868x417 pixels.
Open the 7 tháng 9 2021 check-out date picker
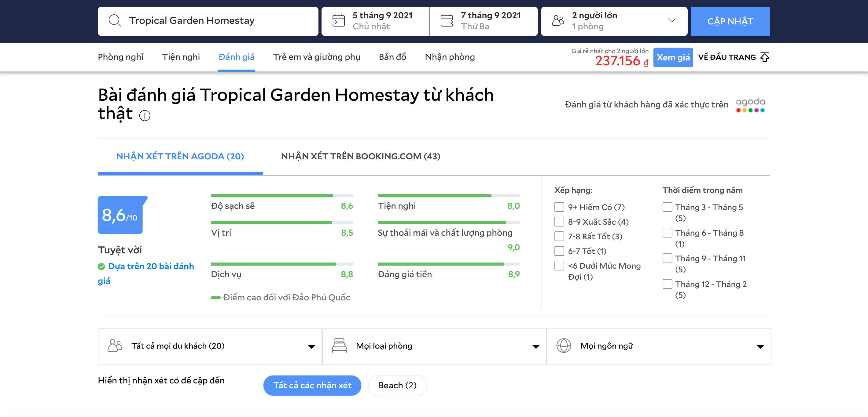click(x=484, y=21)
